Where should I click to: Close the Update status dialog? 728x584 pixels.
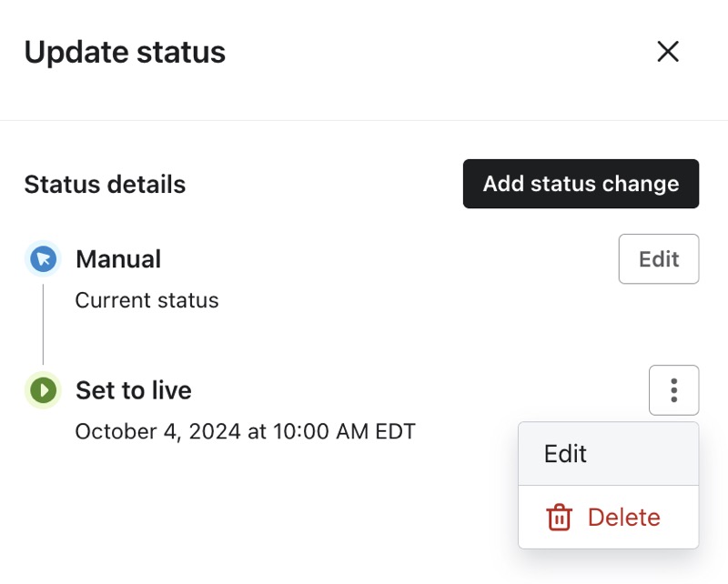[668, 52]
